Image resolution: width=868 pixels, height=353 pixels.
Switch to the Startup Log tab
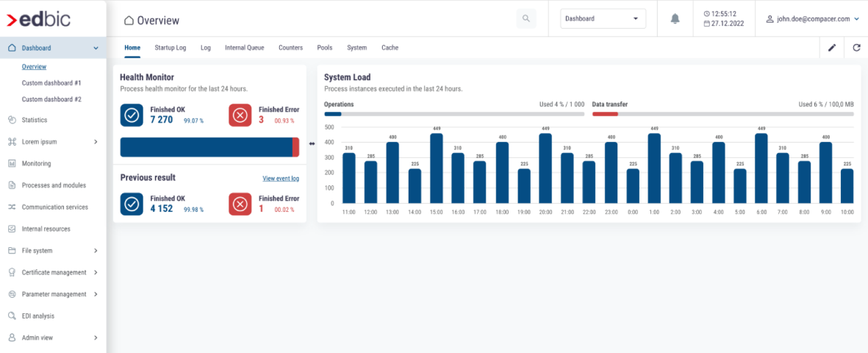point(170,48)
